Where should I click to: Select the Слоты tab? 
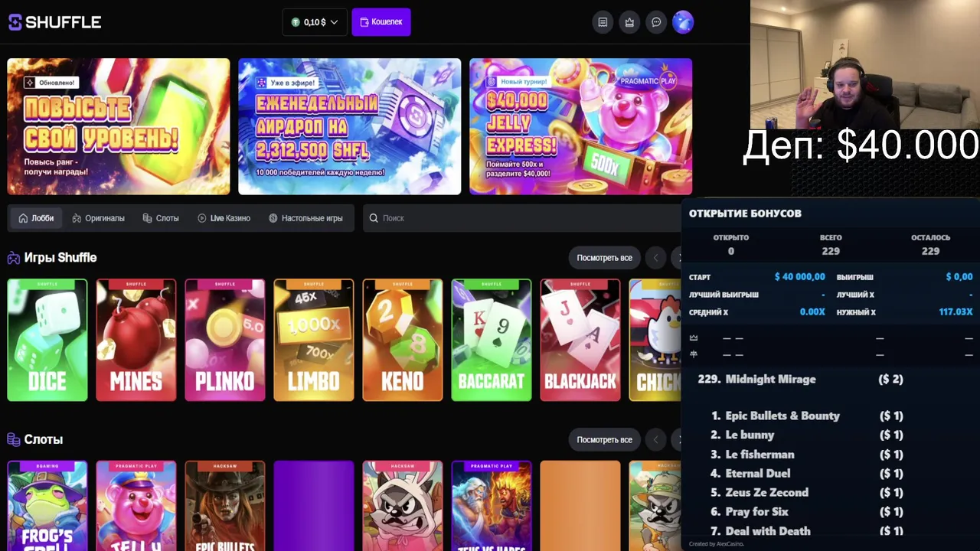(x=161, y=218)
